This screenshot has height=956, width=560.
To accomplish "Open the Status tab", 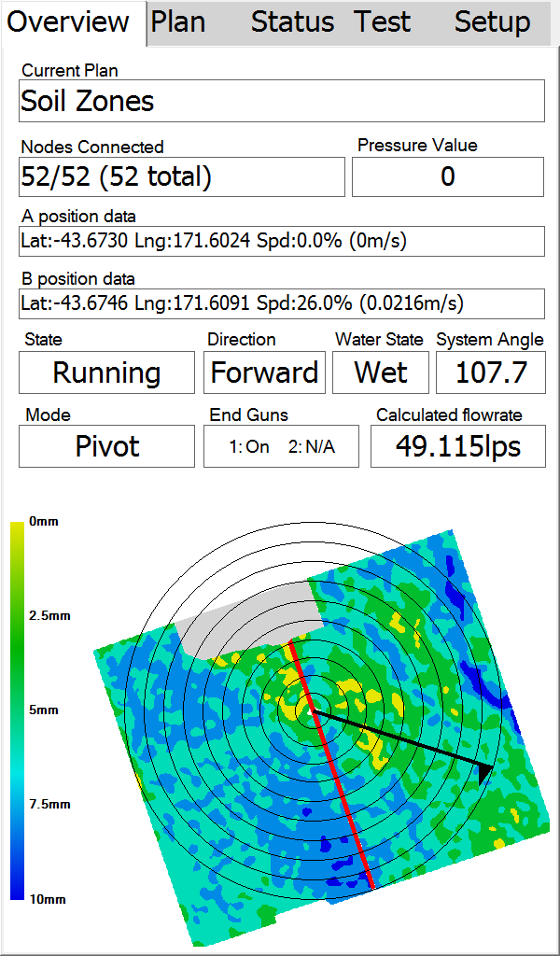I will (x=292, y=22).
